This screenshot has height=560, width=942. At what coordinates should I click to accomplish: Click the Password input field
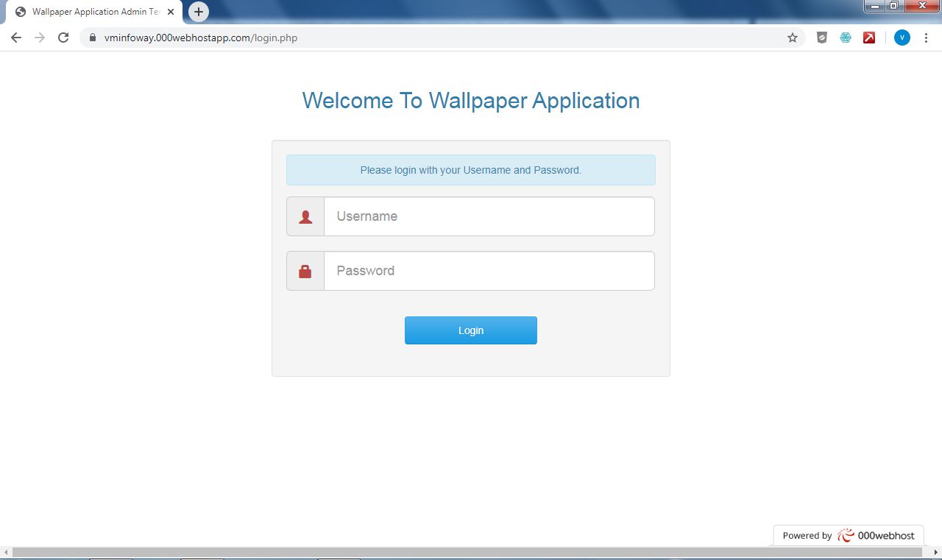(x=489, y=271)
